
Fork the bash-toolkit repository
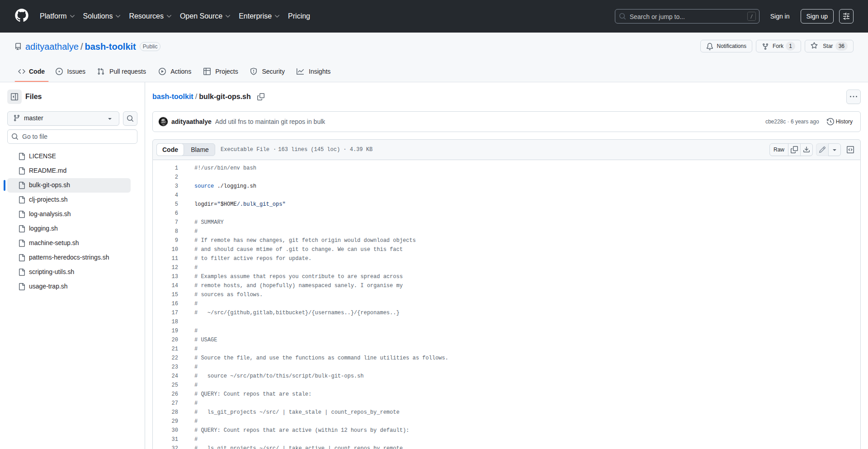point(778,46)
